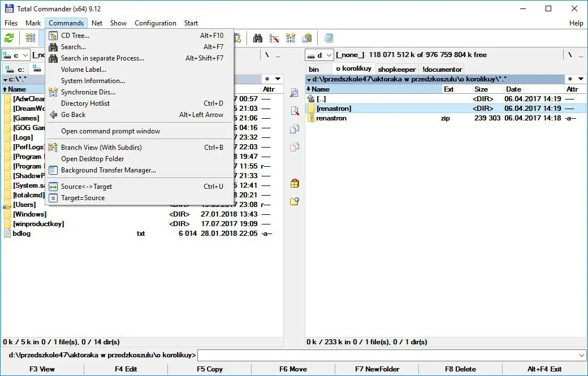Open the Files menu

[x=11, y=23]
